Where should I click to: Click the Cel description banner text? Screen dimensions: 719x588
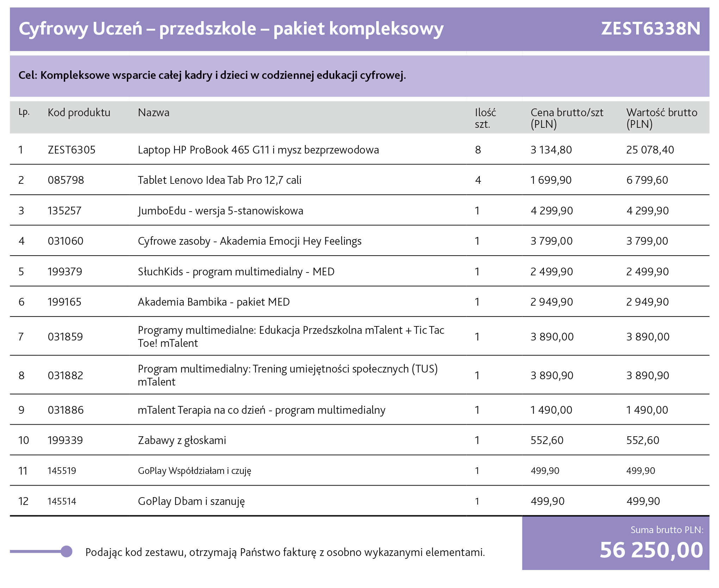pos(212,75)
